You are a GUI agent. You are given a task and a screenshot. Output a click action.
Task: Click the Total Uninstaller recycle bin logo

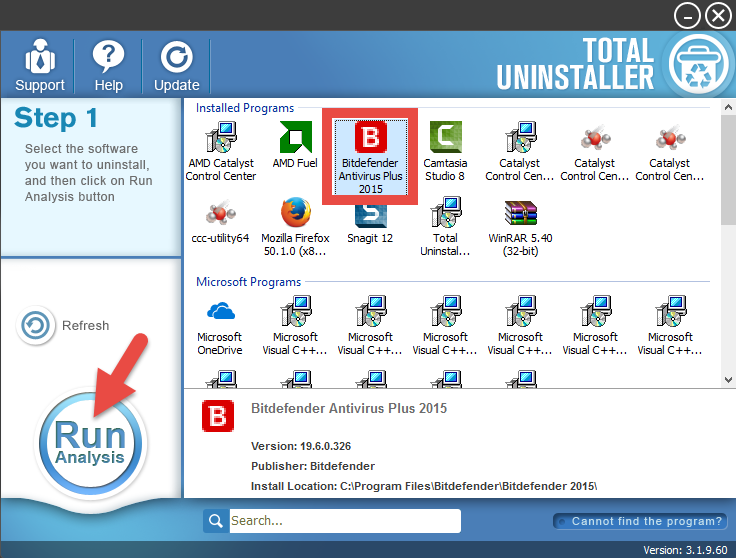698,65
